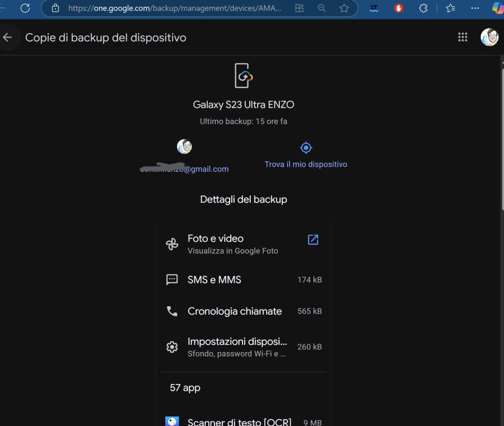Click the zoom magnifier in the address bar

321,8
